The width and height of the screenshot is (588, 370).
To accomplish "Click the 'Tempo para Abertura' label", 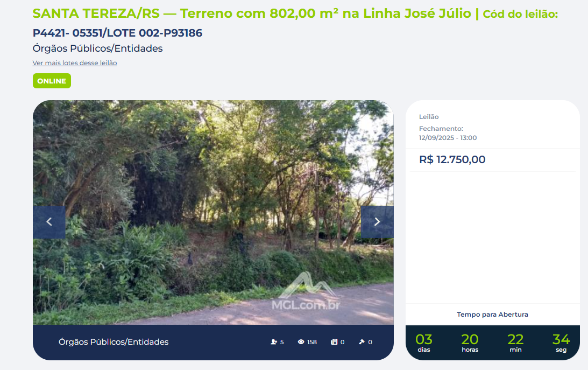I will coord(492,315).
